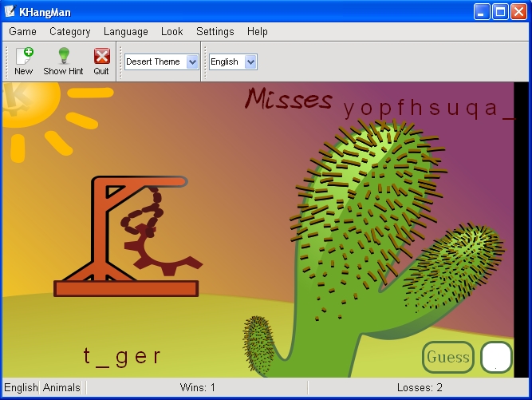Screen dimensions: 532x400
Task: Open the Language menu
Action: click(125, 32)
